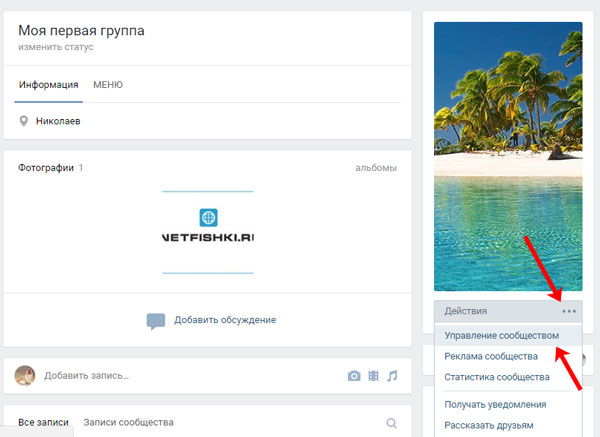Select Управление сообществом from the menu
The width and height of the screenshot is (600, 437).
coord(501,335)
